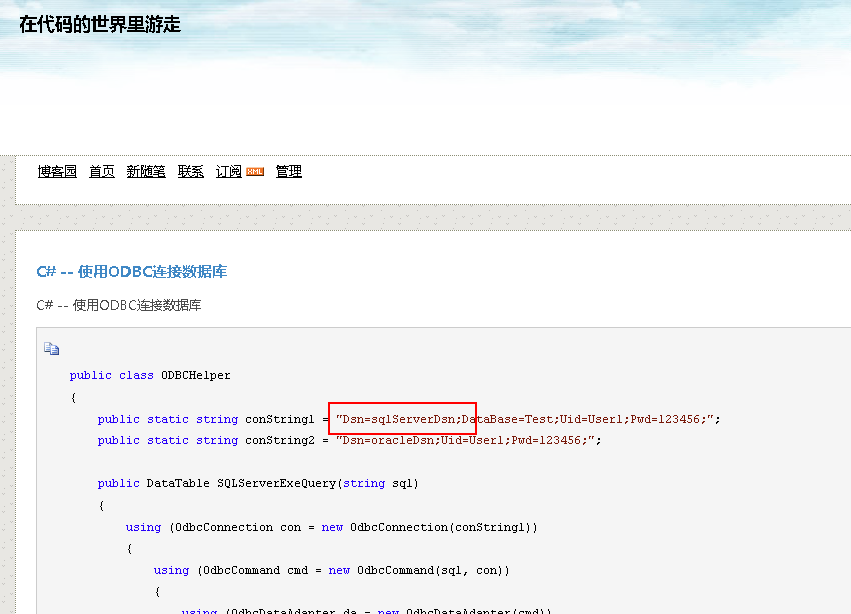Open the 新随笔 new post link
The image size is (851, 614).
coord(146,172)
